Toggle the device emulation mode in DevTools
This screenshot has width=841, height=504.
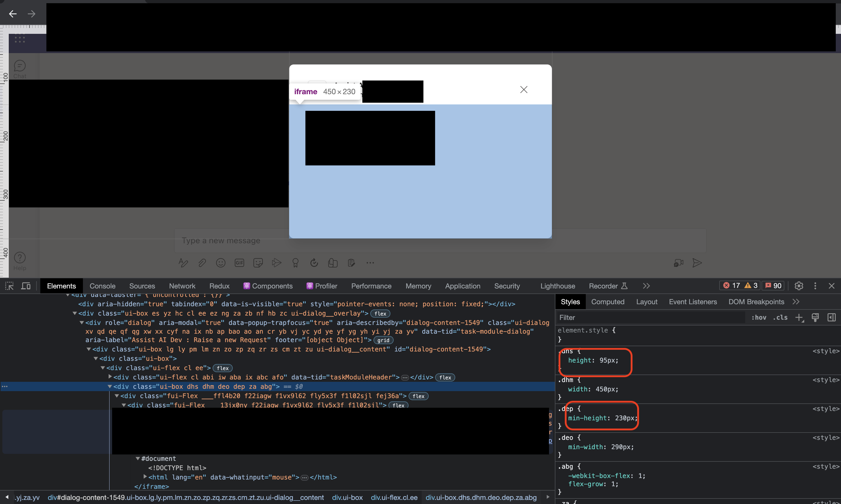pyautogui.click(x=26, y=286)
